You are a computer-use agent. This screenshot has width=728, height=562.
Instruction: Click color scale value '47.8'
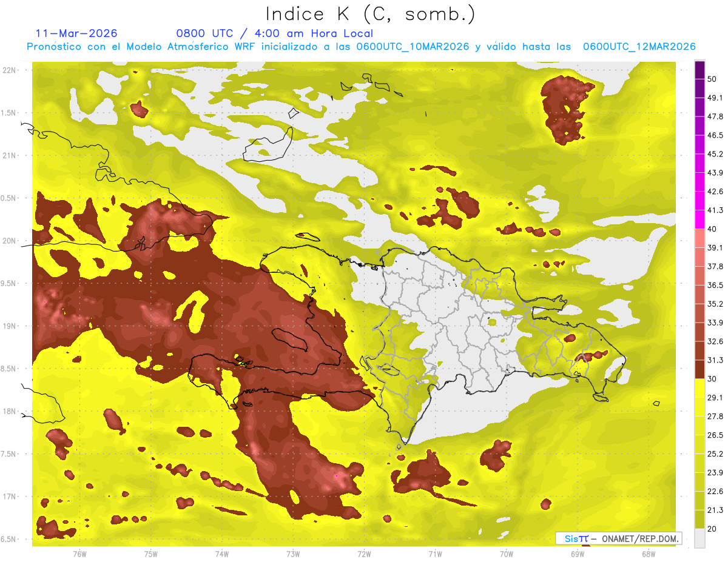[715, 116]
